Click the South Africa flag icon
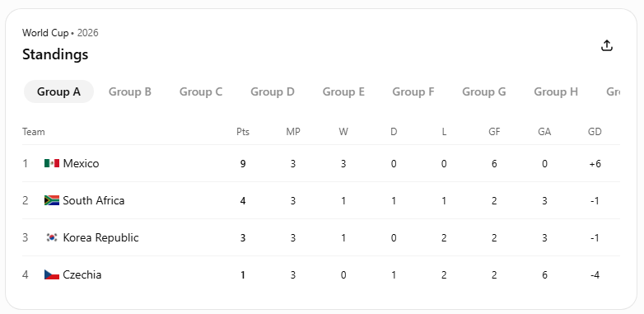 coord(52,200)
